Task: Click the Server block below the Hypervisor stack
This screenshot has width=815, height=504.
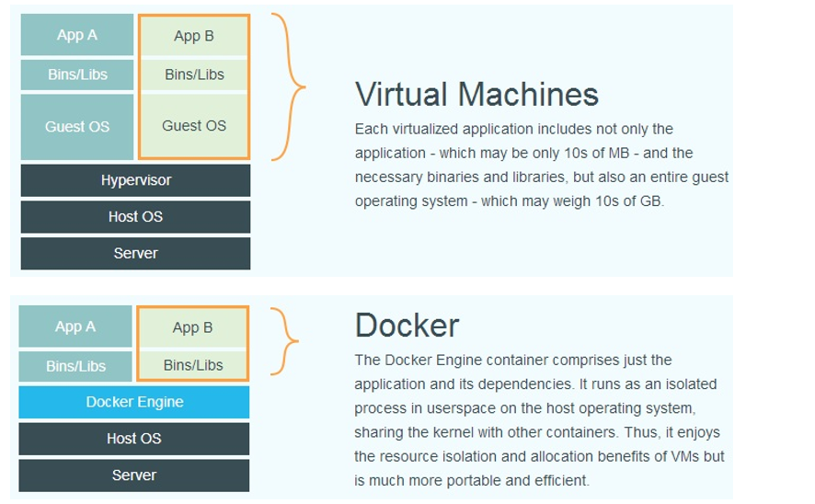Action: tap(135, 254)
